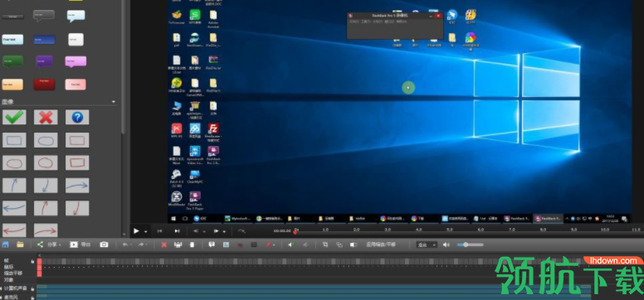Screen dimensions: 644x300
Task: Select the blue question mark image
Action: pyautogui.click(x=77, y=117)
